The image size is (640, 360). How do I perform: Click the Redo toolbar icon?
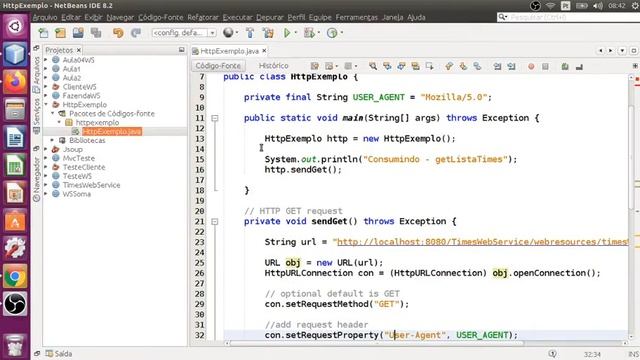point(136,33)
